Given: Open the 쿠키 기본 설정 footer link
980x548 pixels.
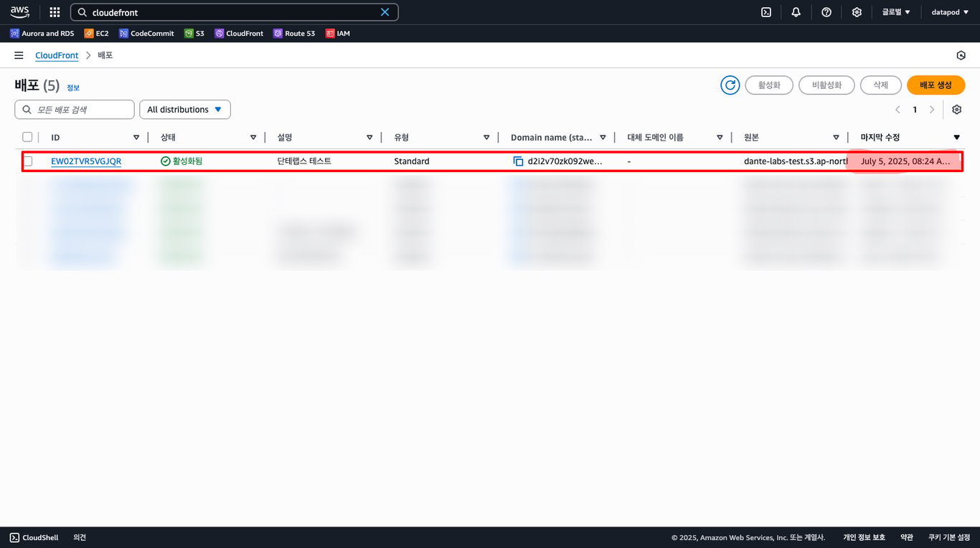Looking at the screenshot, I should 949,537.
